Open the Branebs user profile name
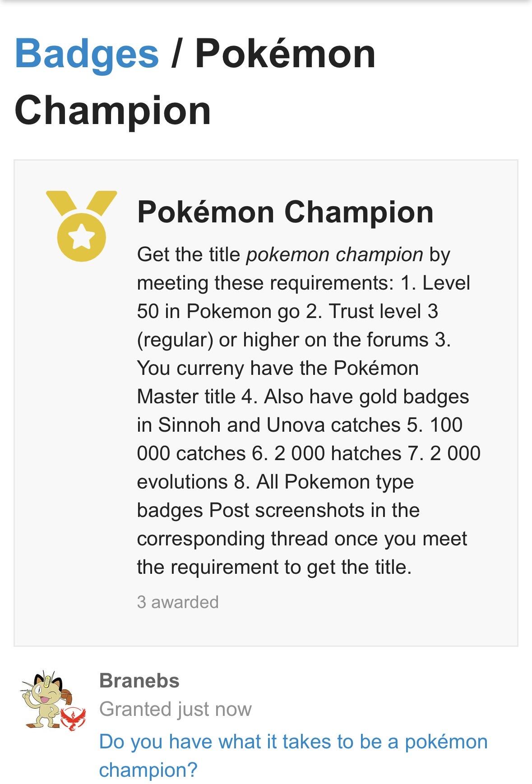Viewport: 532px width, 784px height. pos(139,680)
